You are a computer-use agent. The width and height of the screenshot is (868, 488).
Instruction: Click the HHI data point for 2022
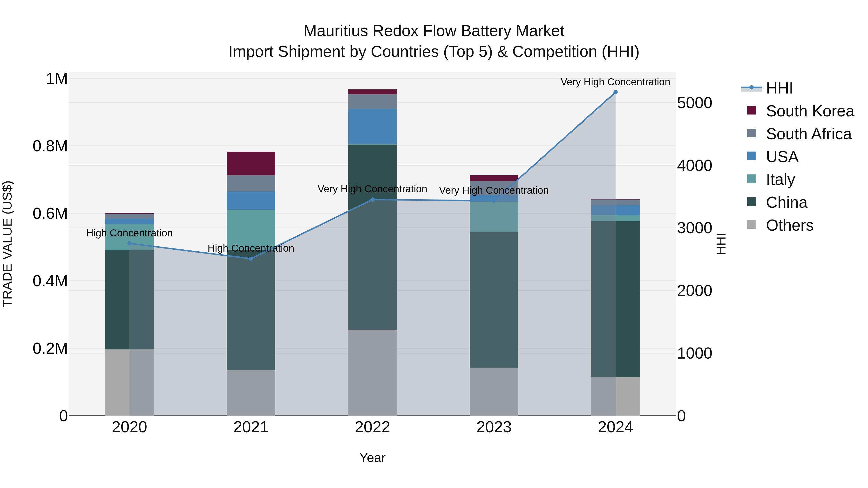pyautogui.click(x=372, y=200)
